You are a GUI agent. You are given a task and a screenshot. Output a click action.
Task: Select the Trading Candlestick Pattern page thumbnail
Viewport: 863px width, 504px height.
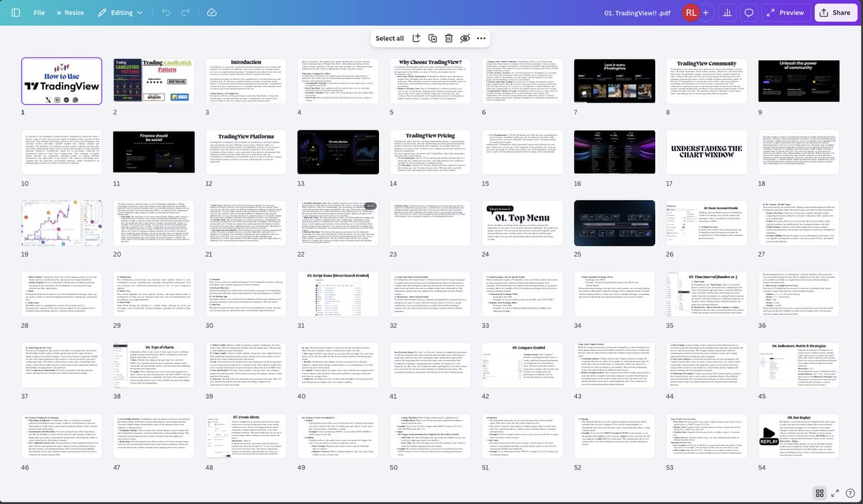(153, 81)
